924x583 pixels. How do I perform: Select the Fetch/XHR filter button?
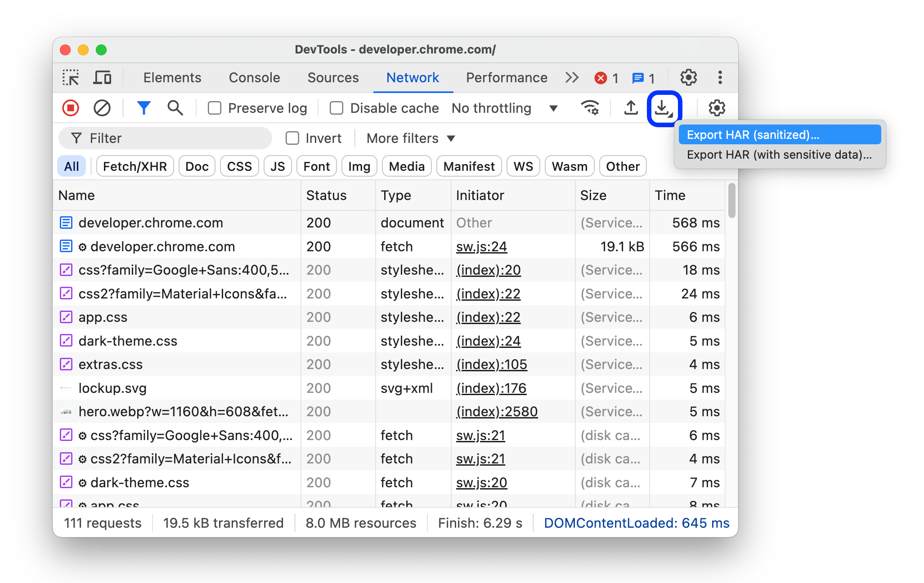pos(134,165)
